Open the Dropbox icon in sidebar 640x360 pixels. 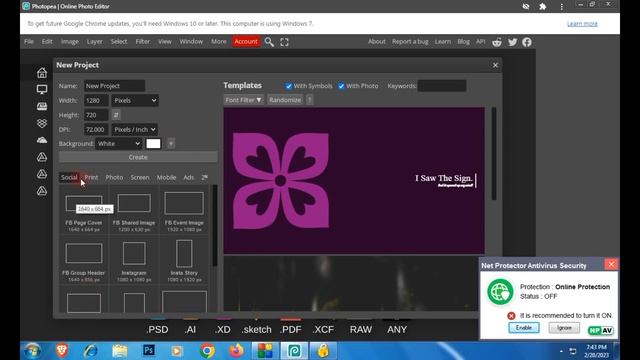pos(42,123)
